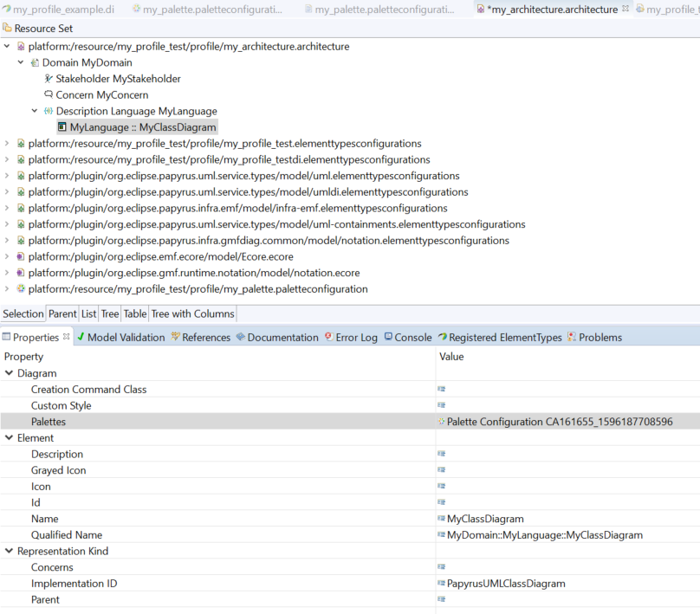Click the notation.ecore file icon
The image size is (700, 614).
pyautogui.click(x=21, y=273)
